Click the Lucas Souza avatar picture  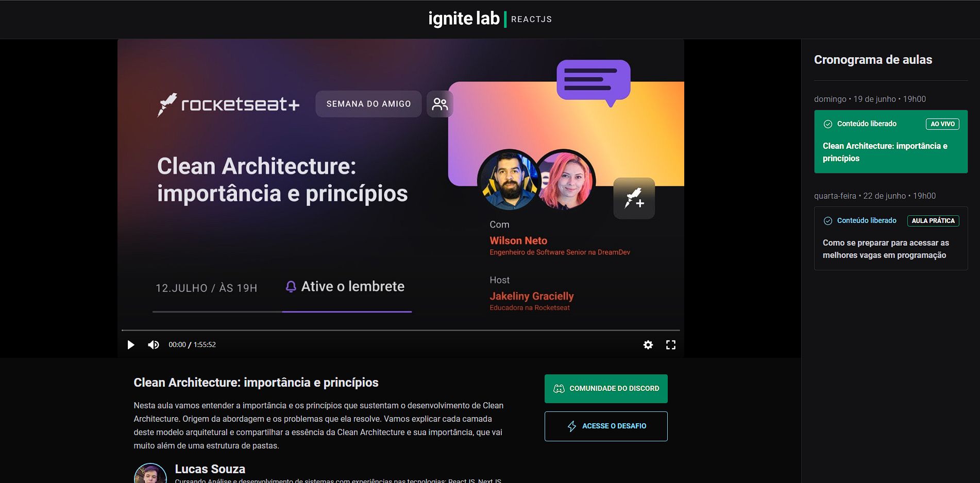pos(150,473)
